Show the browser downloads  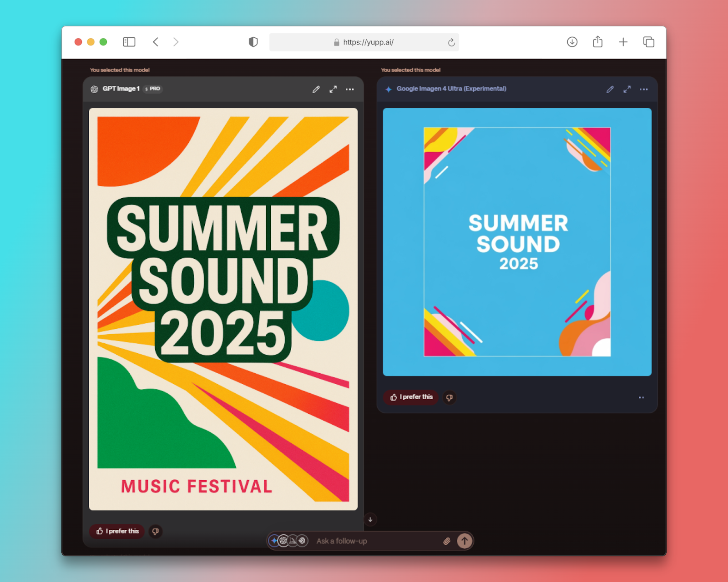coord(572,42)
